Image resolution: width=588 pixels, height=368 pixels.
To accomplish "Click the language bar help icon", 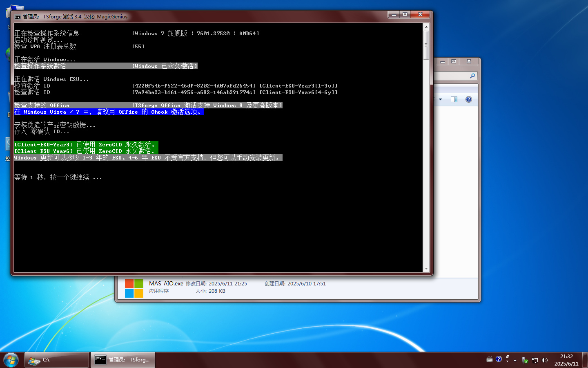I will (x=499, y=359).
